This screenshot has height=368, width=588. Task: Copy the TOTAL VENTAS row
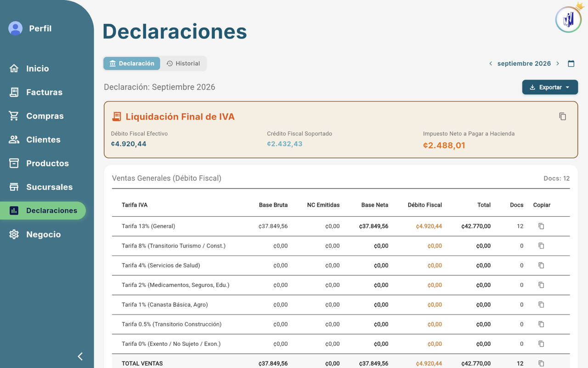pyautogui.click(x=541, y=363)
